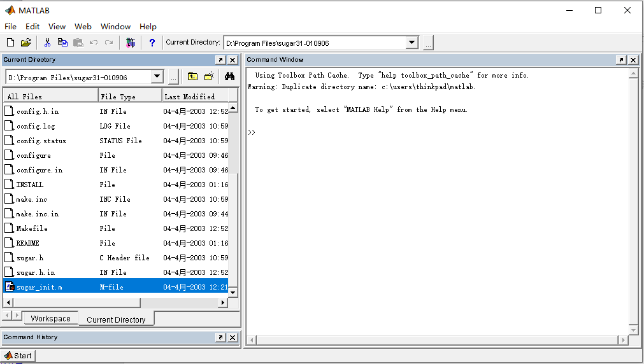Open the Edit menu
This screenshot has width=644, height=364.
32,26
